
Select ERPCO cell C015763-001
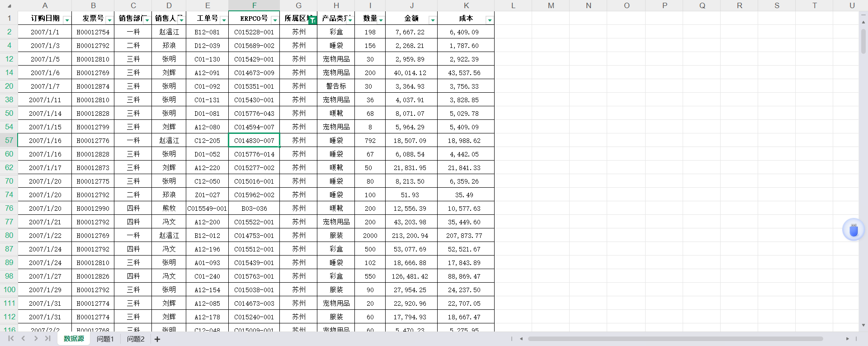[x=254, y=276]
